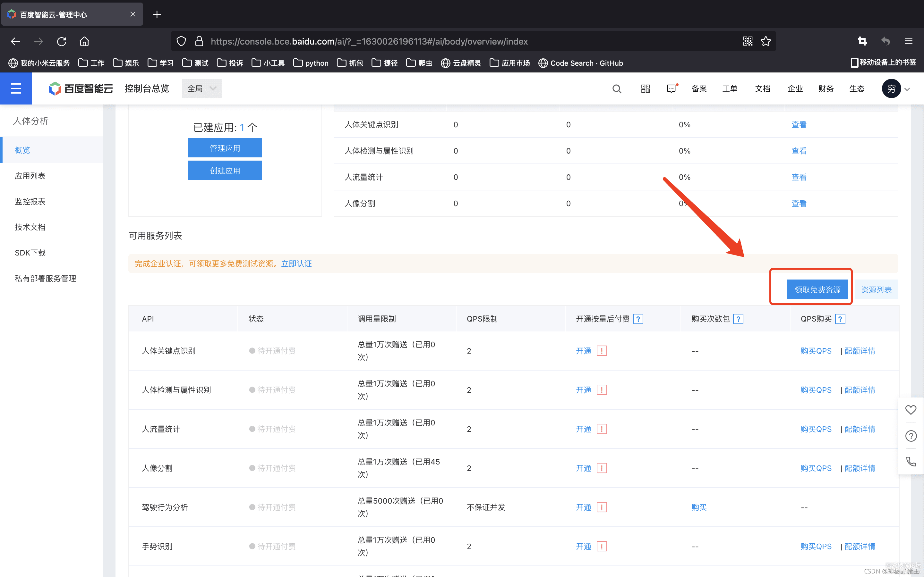Click 购买QPS for 人体关键点识别
Image resolution: width=924 pixels, height=577 pixels.
(x=816, y=351)
